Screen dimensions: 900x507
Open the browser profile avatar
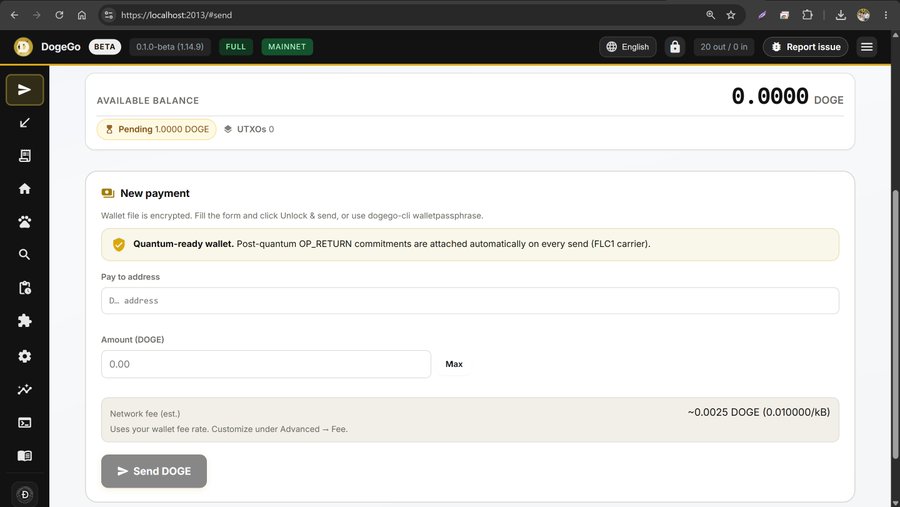tap(863, 15)
